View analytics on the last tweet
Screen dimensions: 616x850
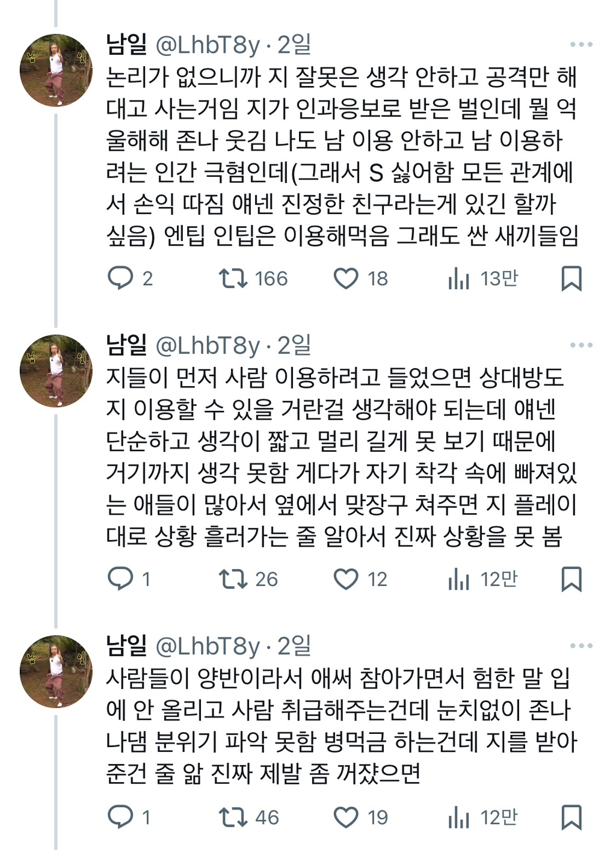pyautogui.click(x=458, y=817)
